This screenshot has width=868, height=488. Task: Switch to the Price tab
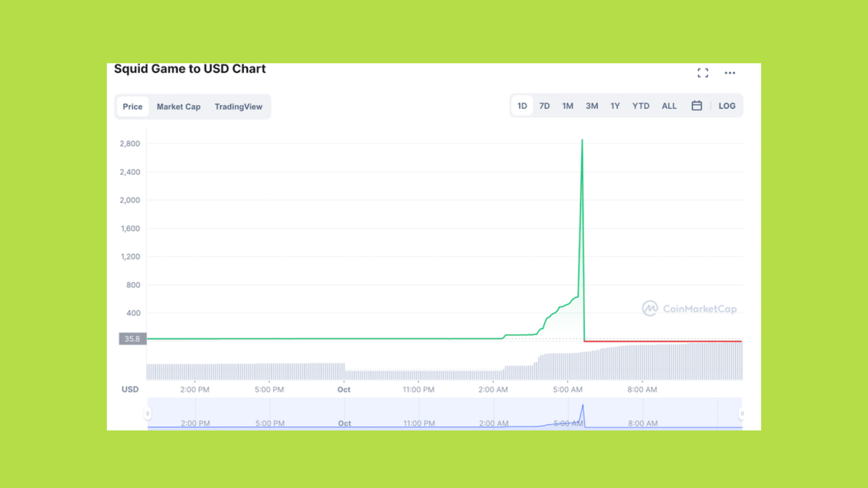click(x=132, y=107)
